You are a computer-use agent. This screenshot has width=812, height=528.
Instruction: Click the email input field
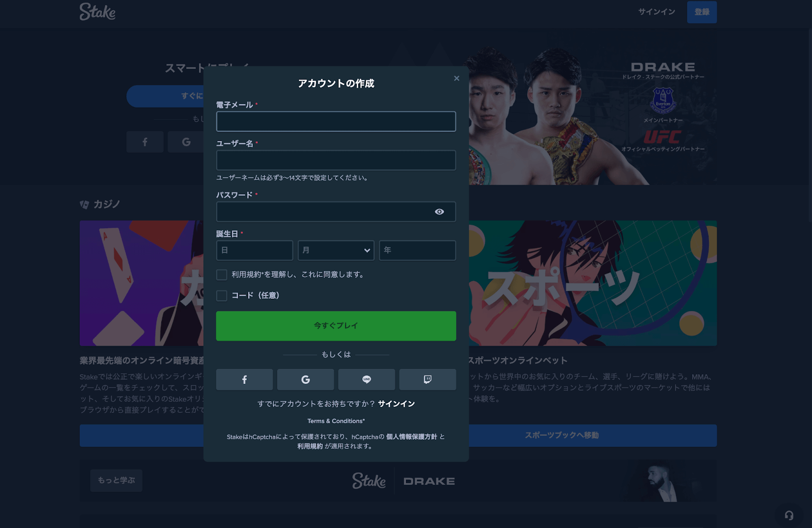[x=336, y=122]
